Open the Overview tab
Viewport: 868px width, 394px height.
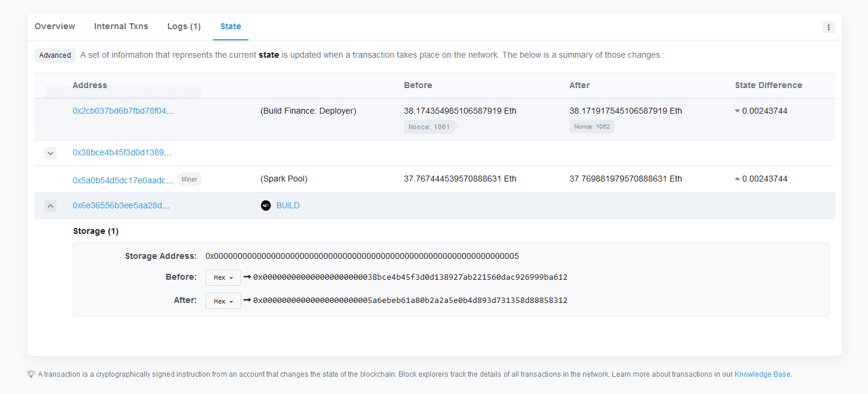(55, 26)
